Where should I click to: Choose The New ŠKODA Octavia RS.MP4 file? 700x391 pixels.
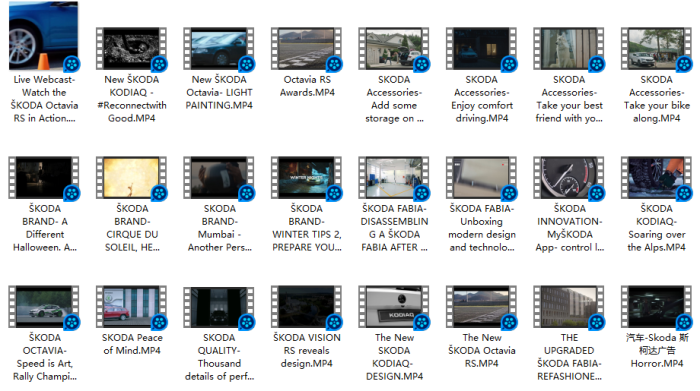[x=481, y=307]
